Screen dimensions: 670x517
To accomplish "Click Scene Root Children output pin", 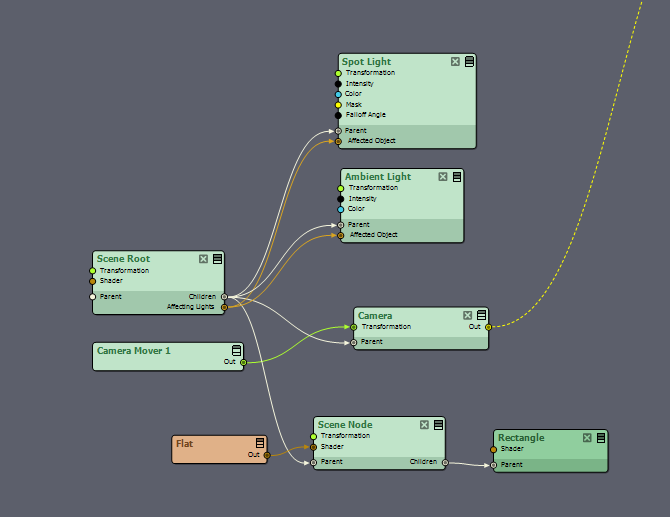I will click(224, 297).
